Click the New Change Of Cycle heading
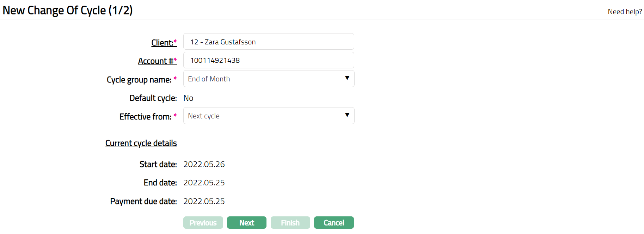 (68, 10)
